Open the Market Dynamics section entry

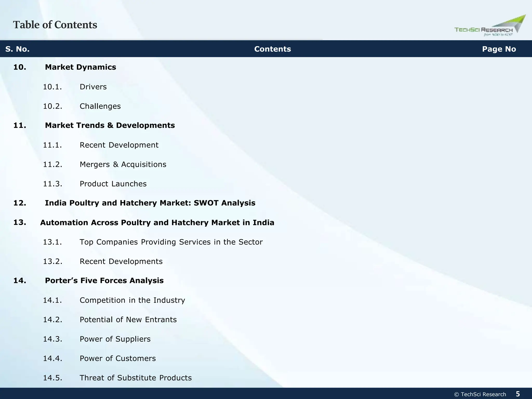[x=80, y=67]
